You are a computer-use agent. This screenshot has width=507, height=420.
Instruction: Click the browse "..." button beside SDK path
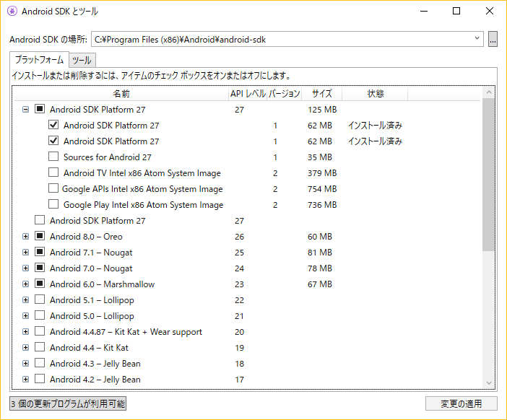493,39
